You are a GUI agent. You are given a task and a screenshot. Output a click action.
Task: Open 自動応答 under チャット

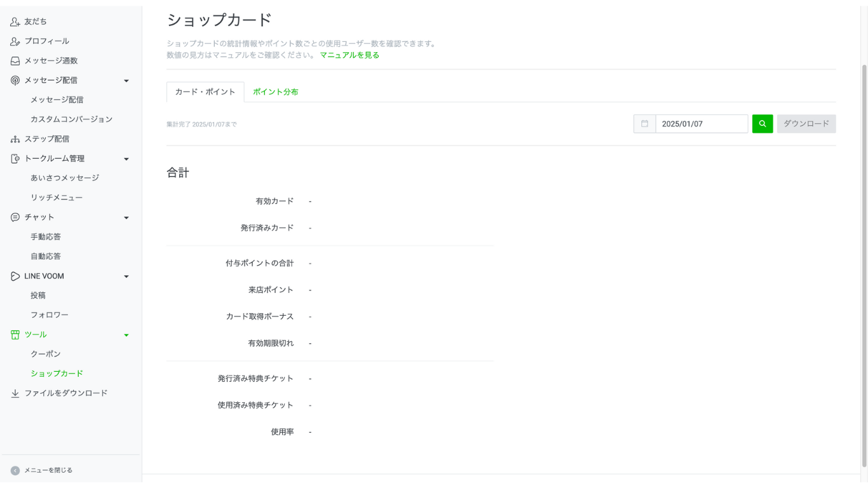46,257
